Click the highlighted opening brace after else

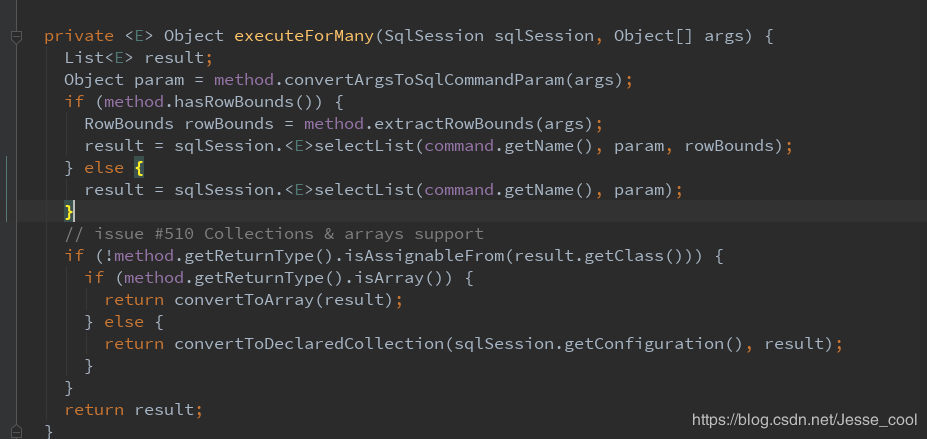[140, 168]
